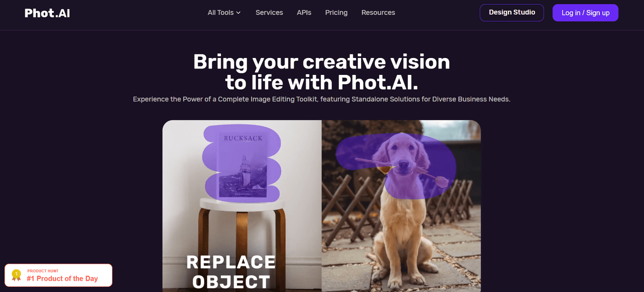Launch Design Studio button

point(512,12)
